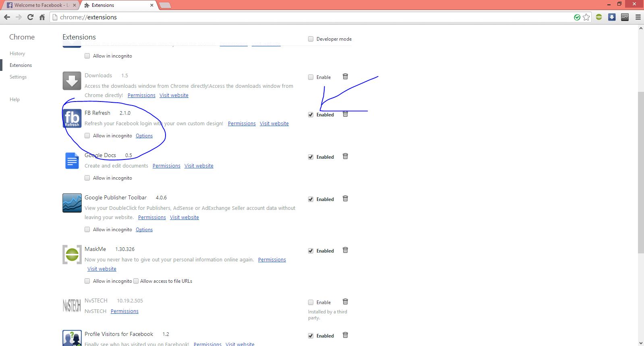Allow MaskMe in incognito
Viewport: 644px width, 346px height.
coord(87,281)
